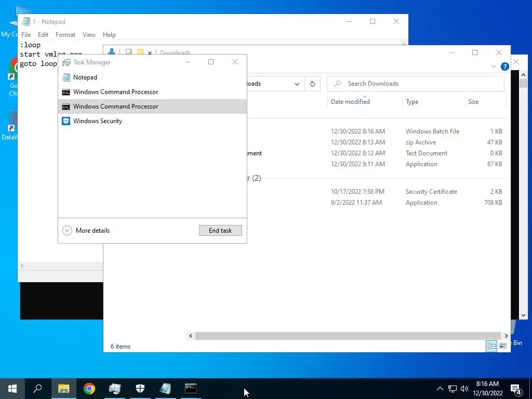Open the network icon in the system tray

click(453, 389)
